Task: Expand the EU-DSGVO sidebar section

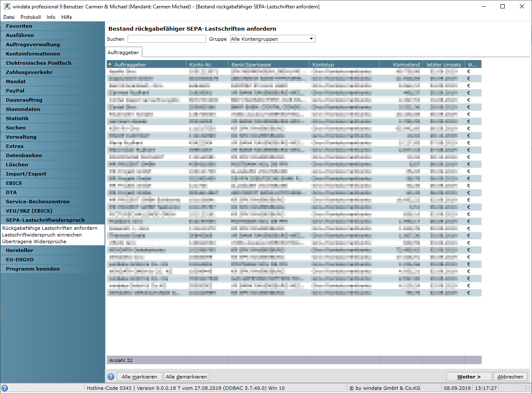Action: 52,260
